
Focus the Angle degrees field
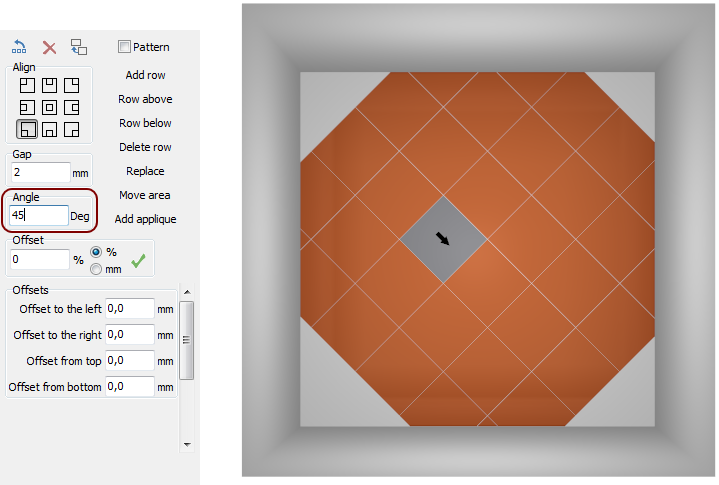[39, 215]
